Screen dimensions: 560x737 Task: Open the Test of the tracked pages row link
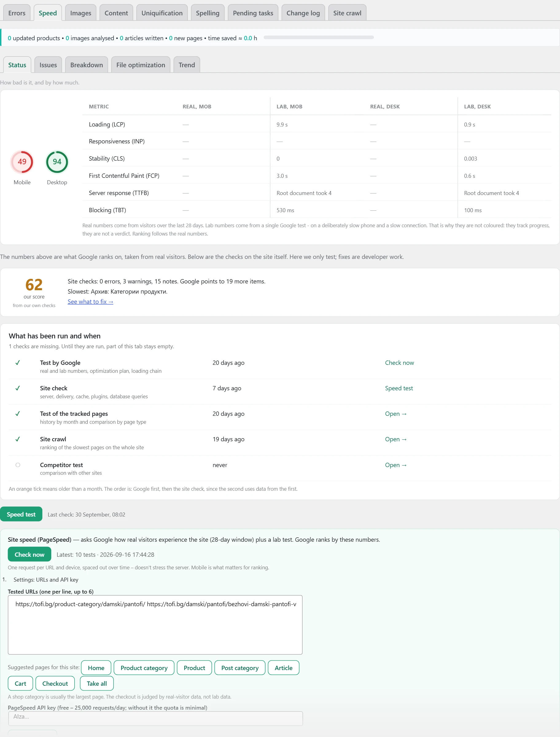point(396,413)
